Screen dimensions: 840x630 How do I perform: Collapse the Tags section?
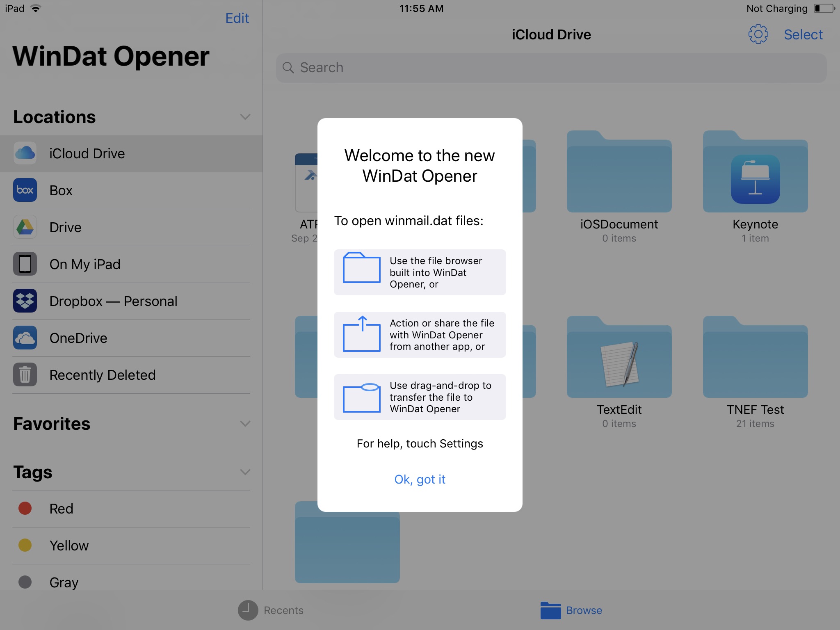click(245, 472)
